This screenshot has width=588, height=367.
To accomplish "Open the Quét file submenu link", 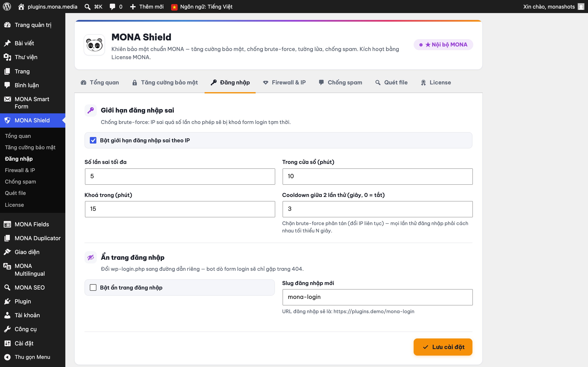I will tap(15, 193).
